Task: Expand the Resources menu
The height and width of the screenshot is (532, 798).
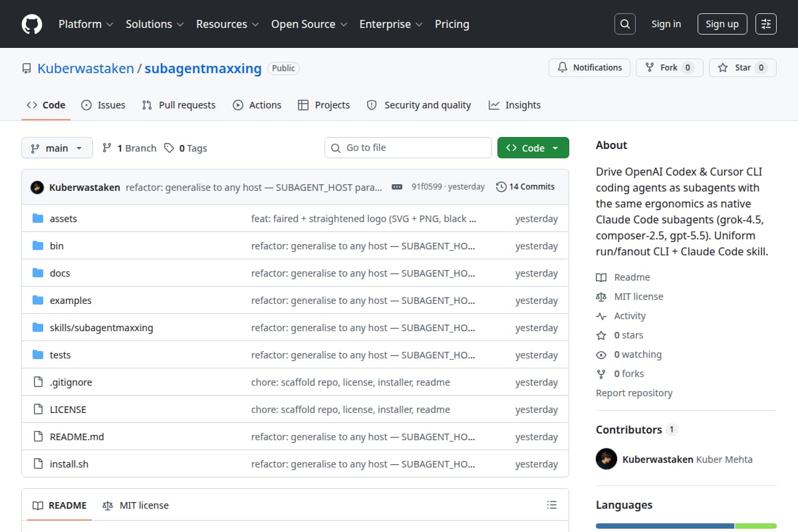Action: pyautogui.click(x=227, y=24)
